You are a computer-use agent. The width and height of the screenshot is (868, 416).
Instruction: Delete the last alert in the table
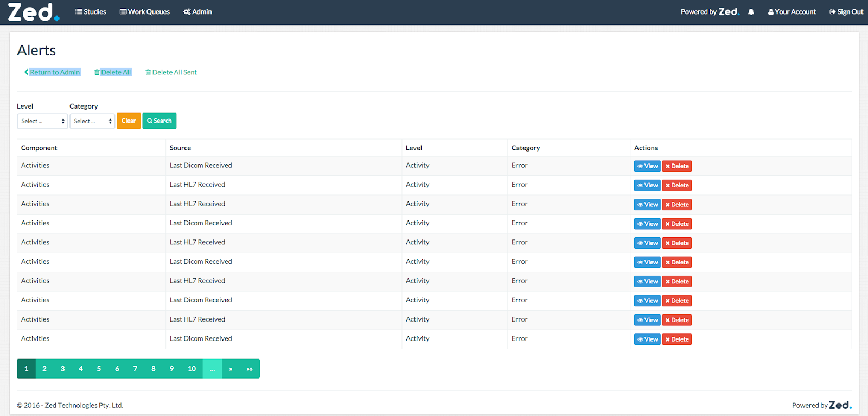[677, 339]
